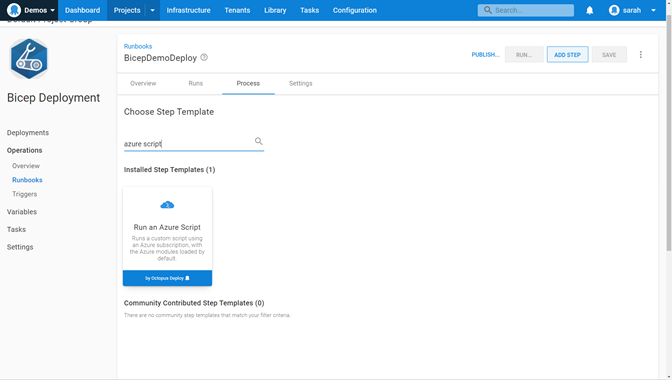The height and width of the screenshot is (380, 672).
Task: Open the notifications bell
Action: 590,10
